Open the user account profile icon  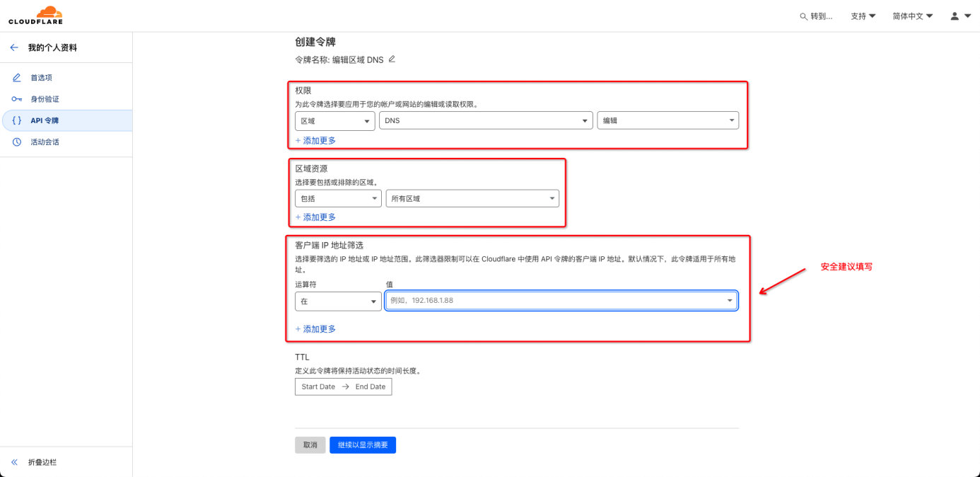pos(953,15)
